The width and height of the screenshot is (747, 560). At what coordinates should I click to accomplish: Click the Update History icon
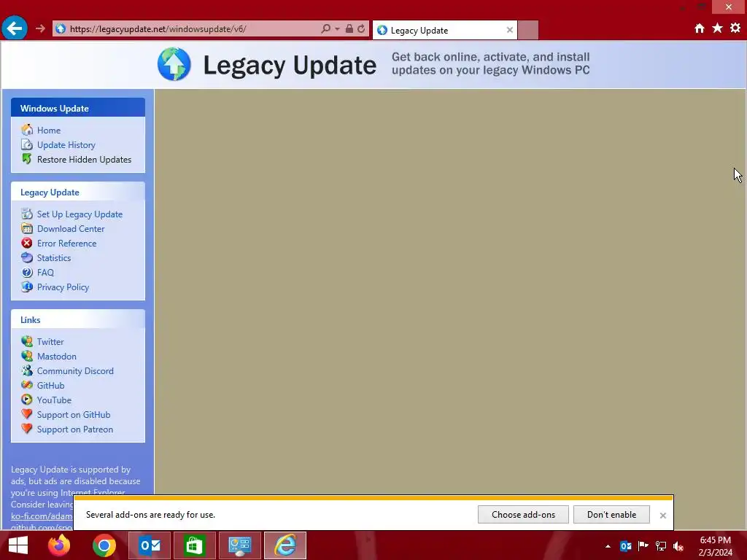27,144
